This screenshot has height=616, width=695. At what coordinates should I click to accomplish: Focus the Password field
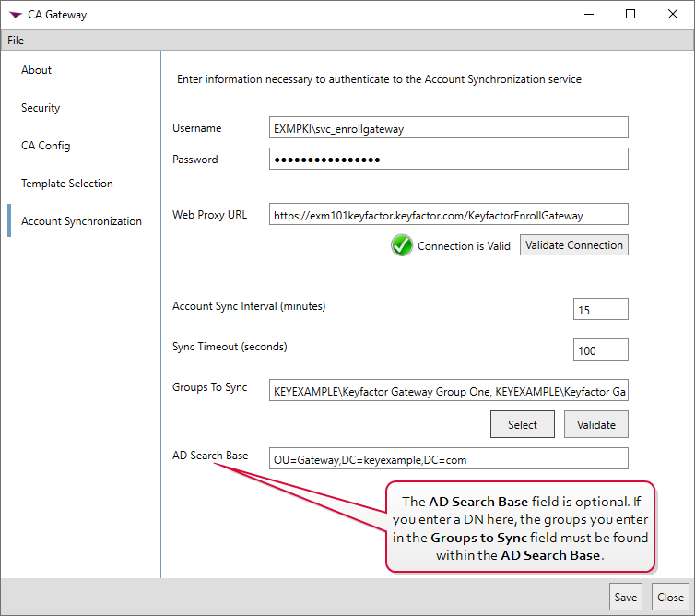click(x=448, y=159)
